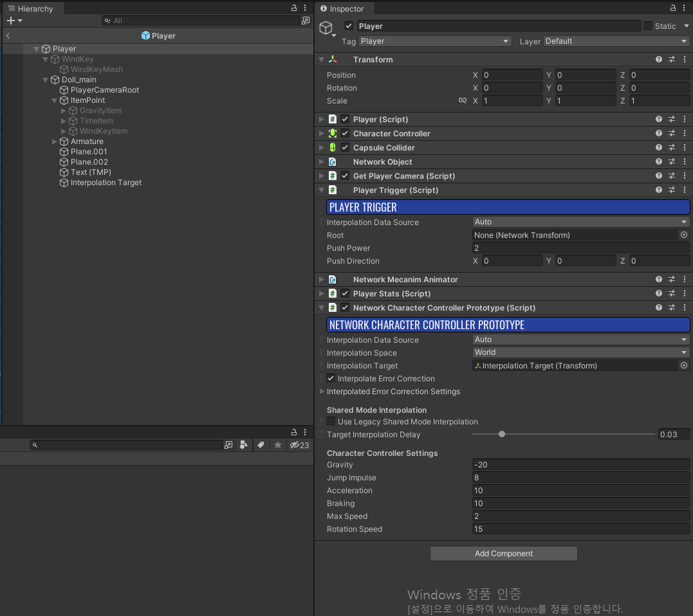Image resolution: width=693 pixels, height=616 pixels.
Task: Toggle the Scale constrained proportions link
Action: [462, 100]
